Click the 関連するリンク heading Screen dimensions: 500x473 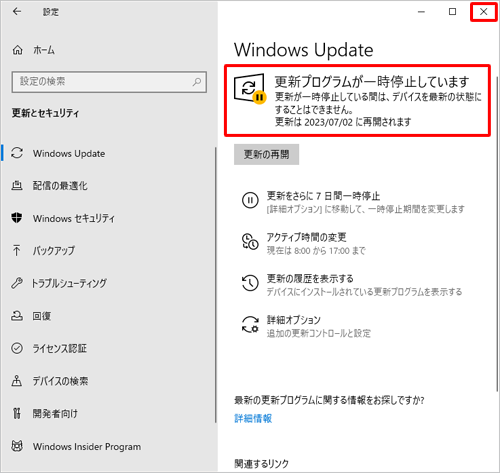coord(262,463)
